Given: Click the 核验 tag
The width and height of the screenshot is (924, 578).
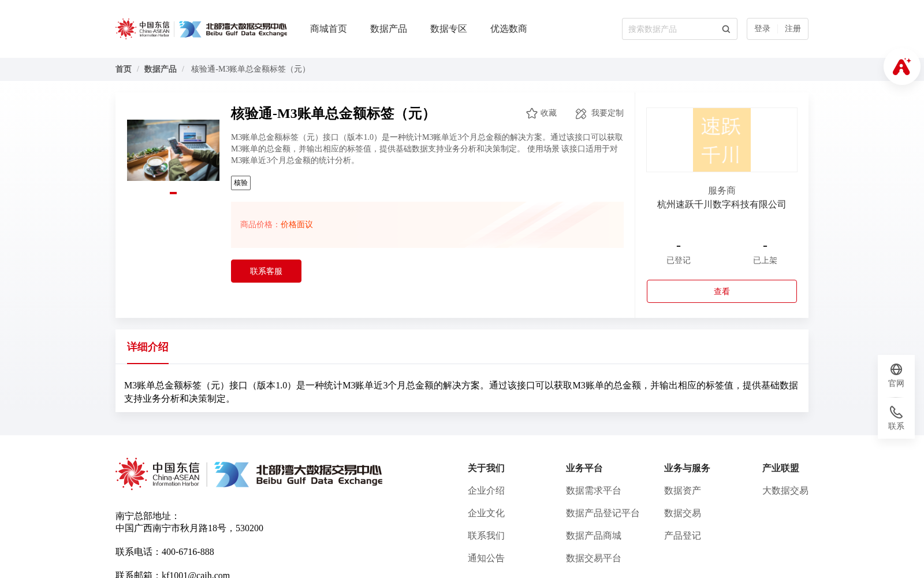Looking at the screenshot, I should [x=241, y=183].
